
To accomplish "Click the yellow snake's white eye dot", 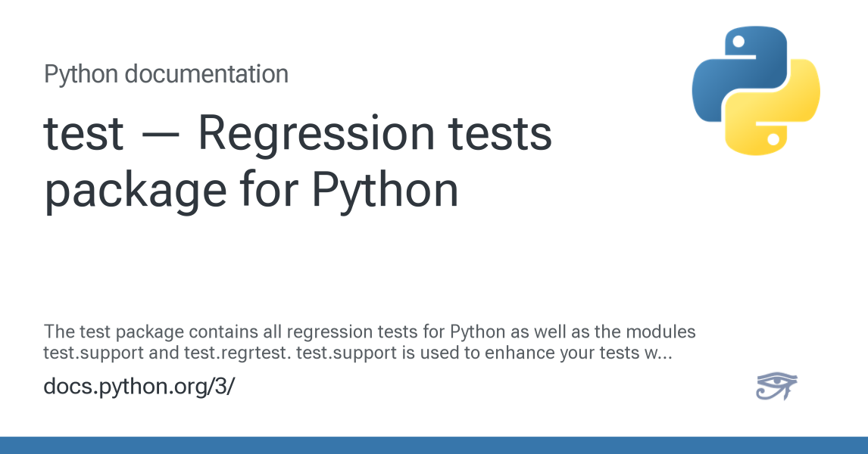I will point(773,138).
